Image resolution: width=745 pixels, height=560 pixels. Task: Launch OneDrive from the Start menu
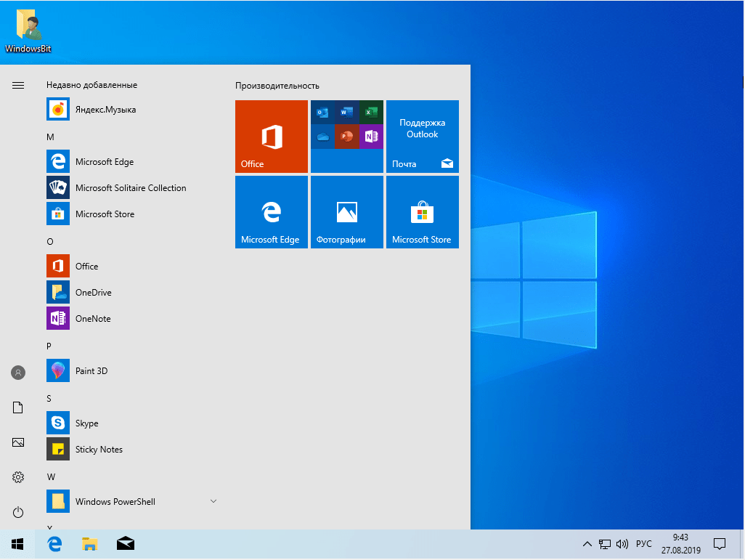tap(94, 292)
